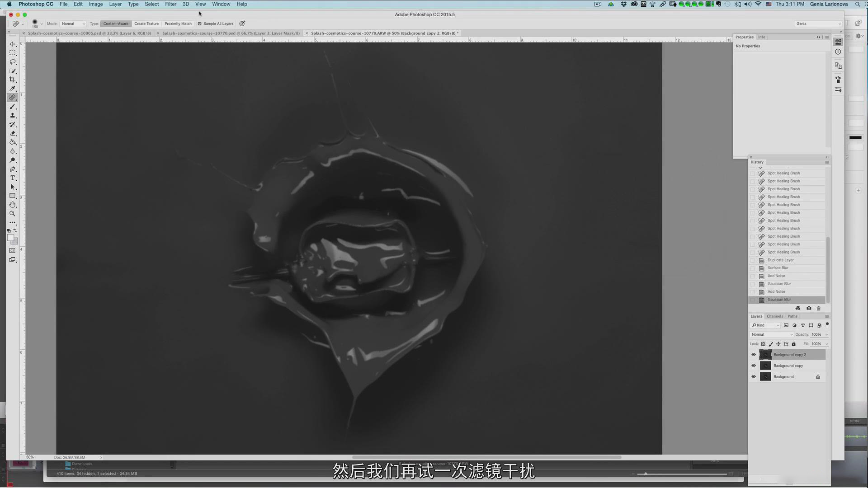Create new snapshot camera icon in History

click(x=809, y=309)
